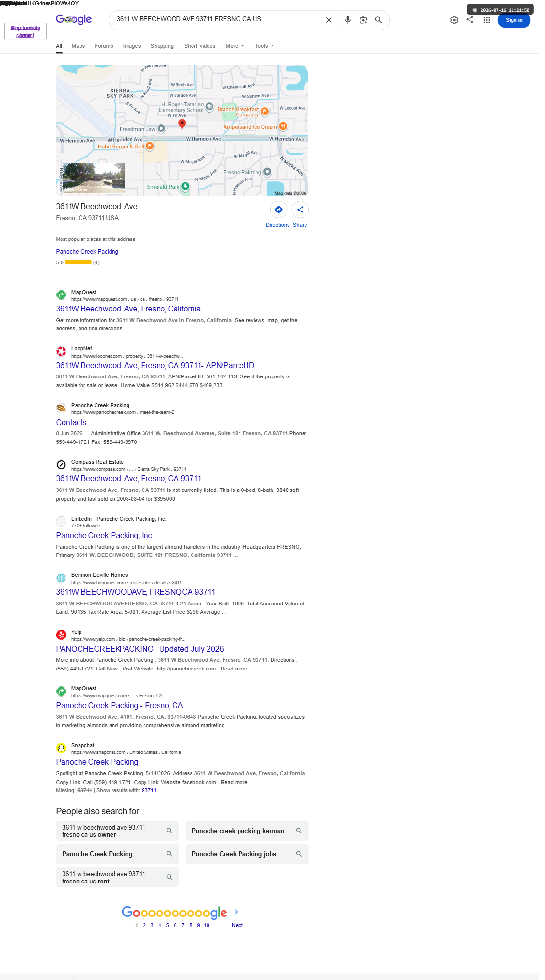
Task: Click the Directions text link
Action: click(277, 225)
